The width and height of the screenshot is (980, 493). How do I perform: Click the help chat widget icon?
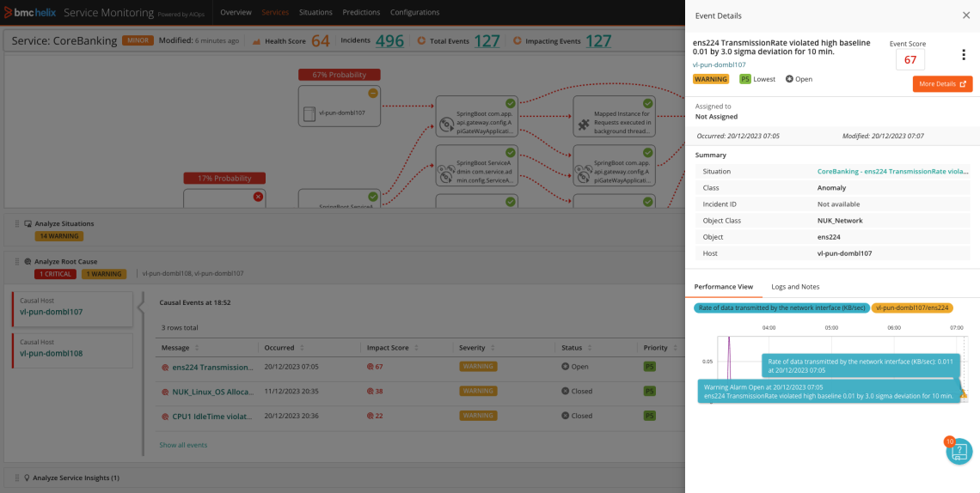(x=959, y=451)
